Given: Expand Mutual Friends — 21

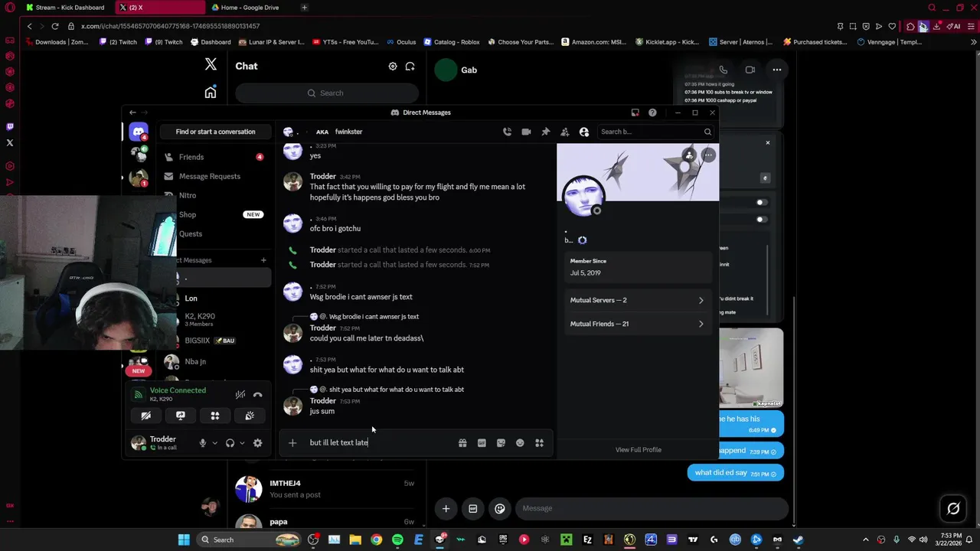Looking at the screenshot, I should point(637,324).
